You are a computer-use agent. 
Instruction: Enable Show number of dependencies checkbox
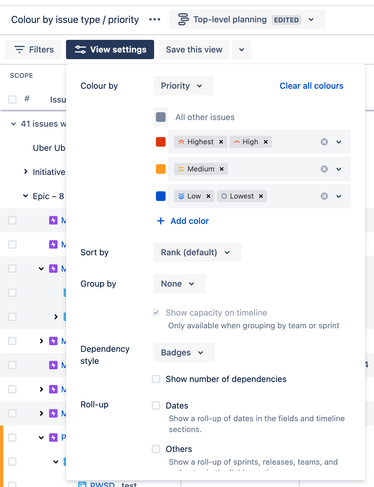(156, 379)
